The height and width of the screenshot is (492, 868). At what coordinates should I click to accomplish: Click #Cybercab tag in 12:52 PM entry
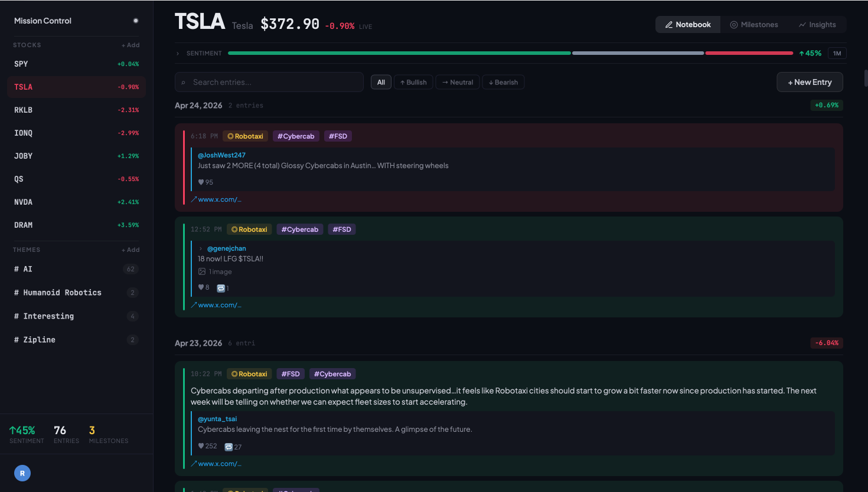300,229
